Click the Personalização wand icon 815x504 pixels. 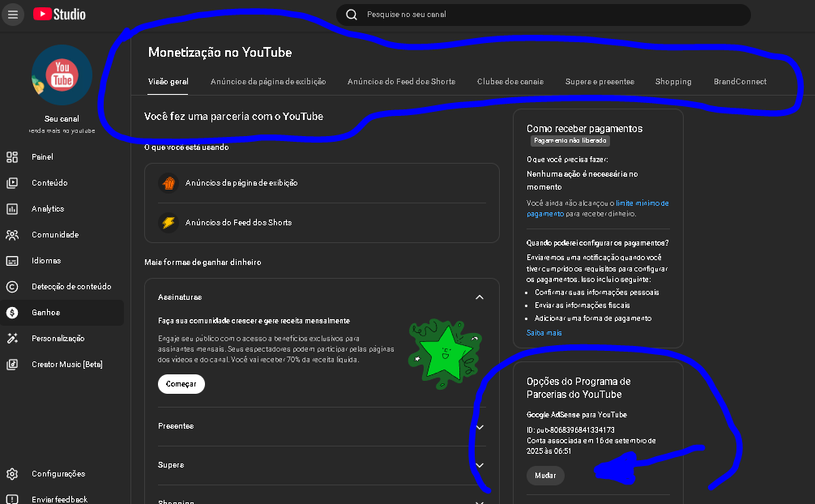point(12,339)
